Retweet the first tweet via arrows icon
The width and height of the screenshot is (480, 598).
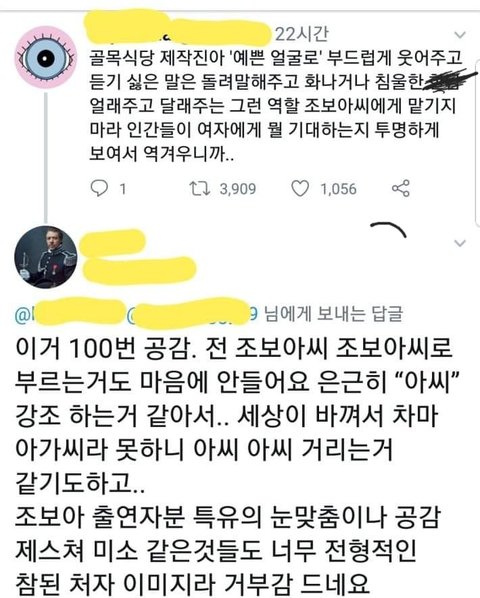[200, 188]
